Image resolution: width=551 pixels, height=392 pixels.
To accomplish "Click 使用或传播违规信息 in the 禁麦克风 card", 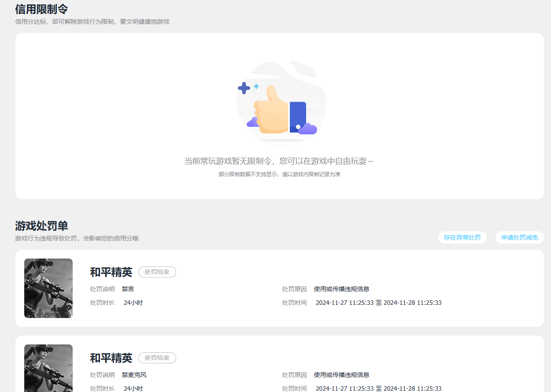I will click(x=341, y=375).
